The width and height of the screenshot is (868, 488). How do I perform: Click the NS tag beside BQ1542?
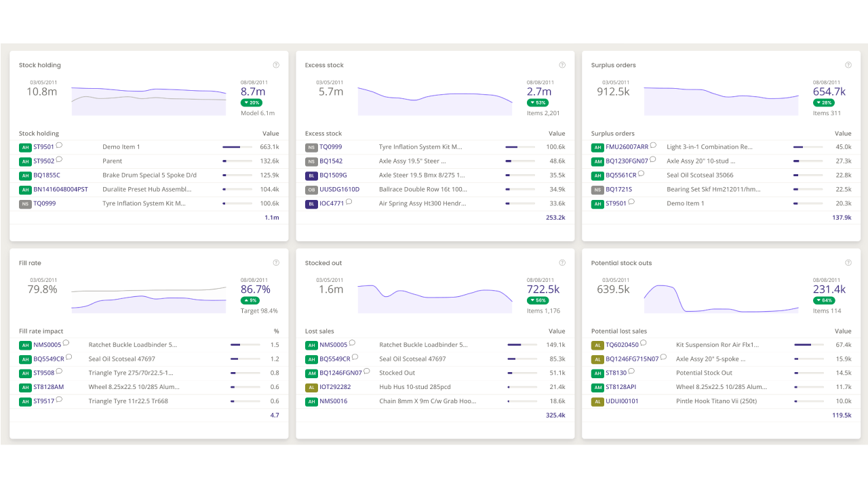(311, 161)
